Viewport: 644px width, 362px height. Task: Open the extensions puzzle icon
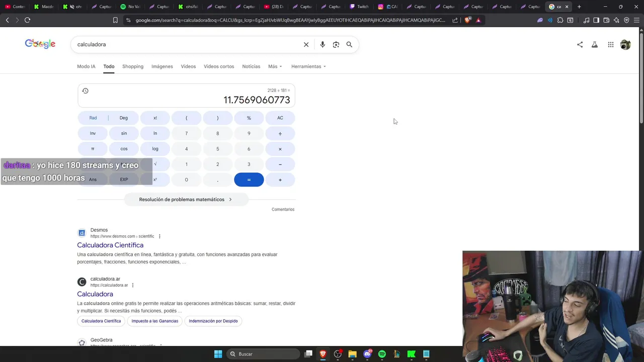(560, 20)
